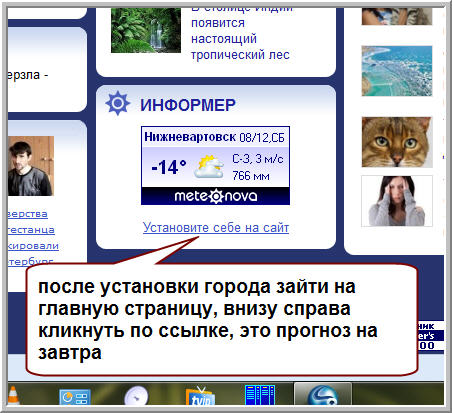This screenshot has height=413, width=452.
Task: Open the left link ending 'кировали'
Action: pos(33,246)
